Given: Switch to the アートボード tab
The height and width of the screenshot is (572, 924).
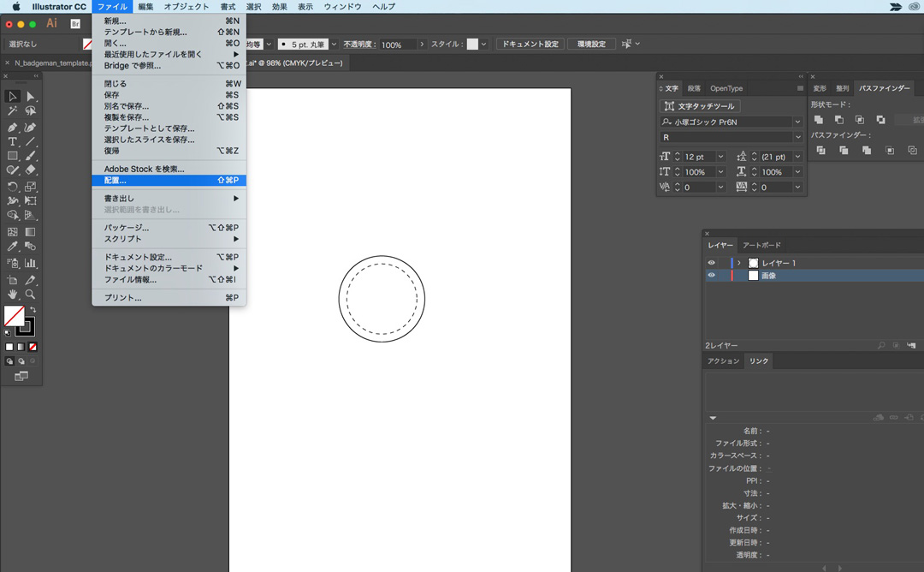Looking at the screenshot, I should click(761, 246).
